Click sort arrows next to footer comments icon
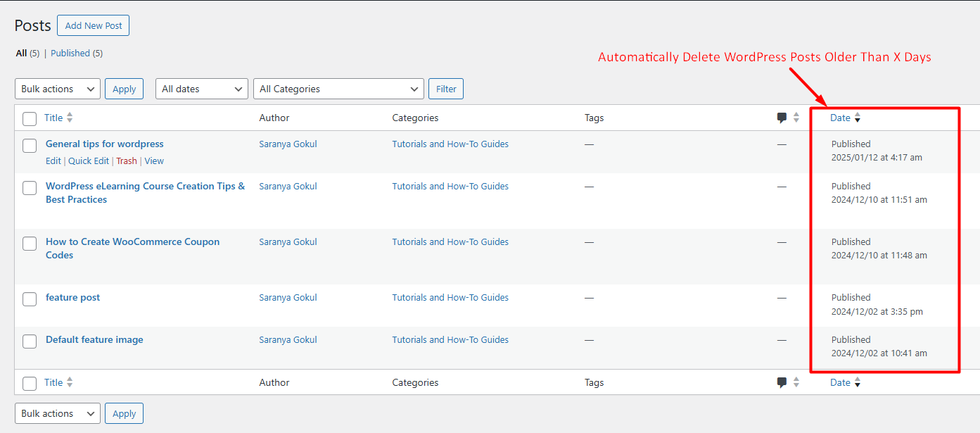 click(796, 382)
